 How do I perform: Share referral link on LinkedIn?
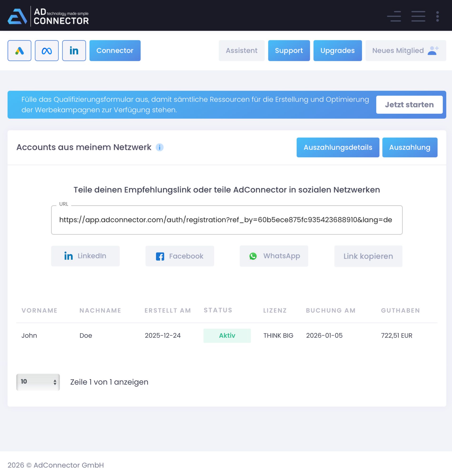click(85, 256)
